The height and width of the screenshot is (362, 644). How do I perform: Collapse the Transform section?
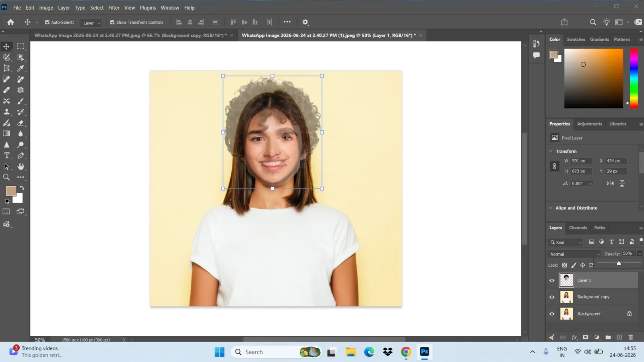pos(551,151)
